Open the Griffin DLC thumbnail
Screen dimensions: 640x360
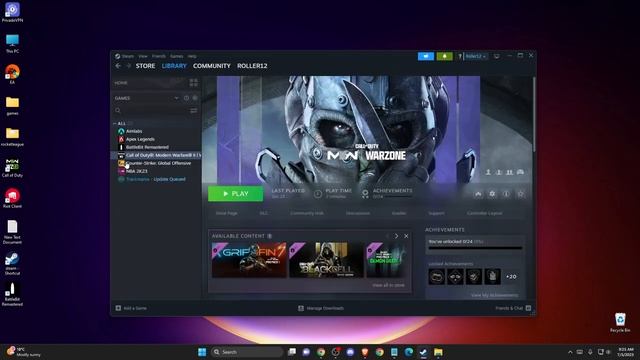249,260
